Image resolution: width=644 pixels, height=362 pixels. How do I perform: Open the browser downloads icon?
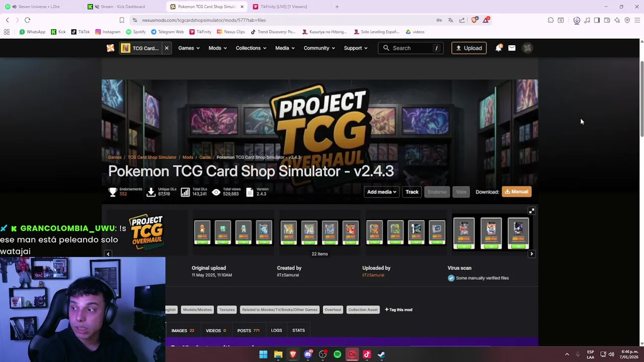click(x=577, y=20)
